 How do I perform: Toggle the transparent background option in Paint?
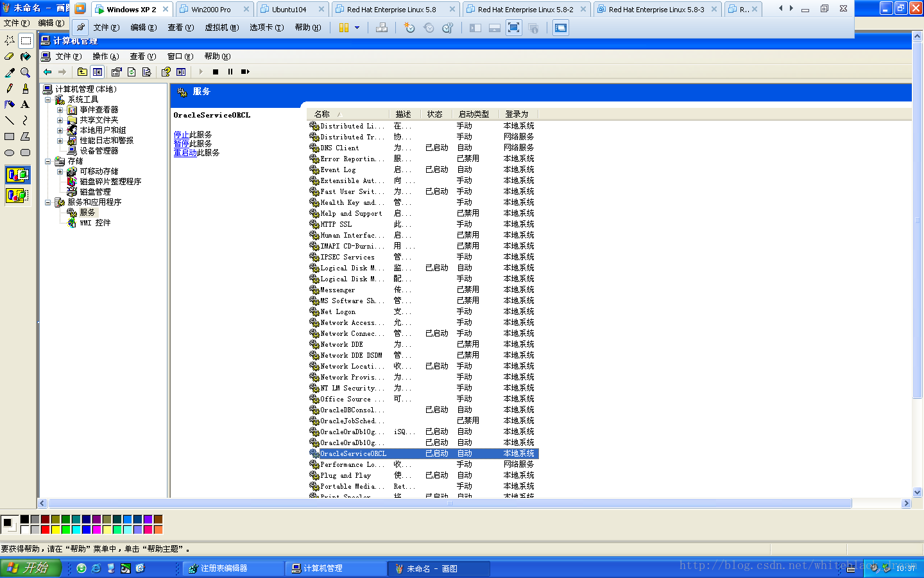click(x=17, y=195)
